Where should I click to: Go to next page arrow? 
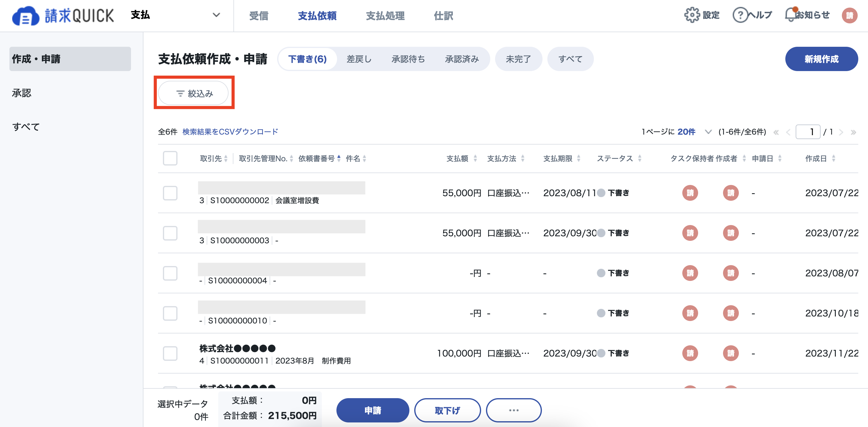[841, 132]
